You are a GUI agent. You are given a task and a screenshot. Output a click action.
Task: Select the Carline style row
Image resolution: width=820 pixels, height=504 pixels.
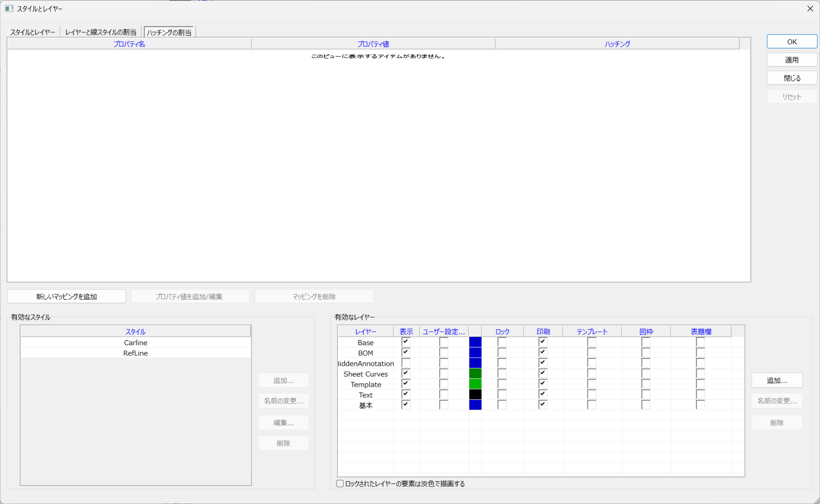pyautogui.click(x=135, y=342)
